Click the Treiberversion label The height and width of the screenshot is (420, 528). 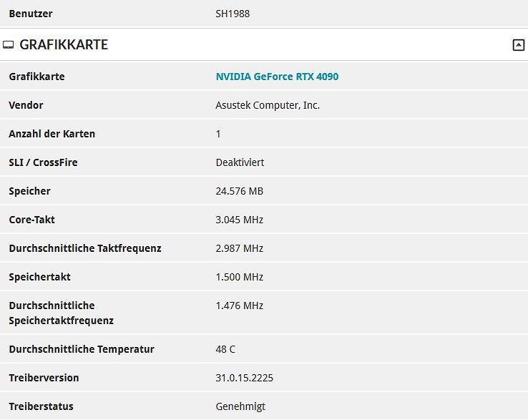[44, 378]
